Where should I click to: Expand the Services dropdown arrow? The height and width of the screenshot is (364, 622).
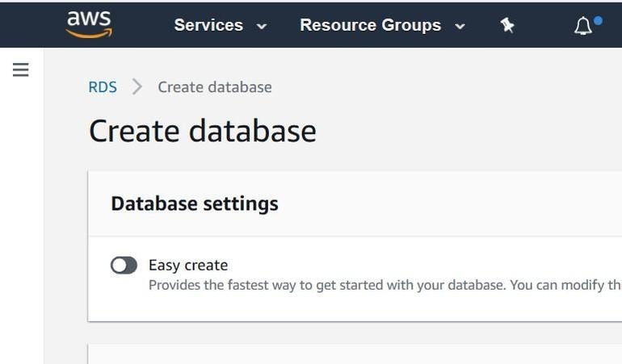click(x=262, y=26)
